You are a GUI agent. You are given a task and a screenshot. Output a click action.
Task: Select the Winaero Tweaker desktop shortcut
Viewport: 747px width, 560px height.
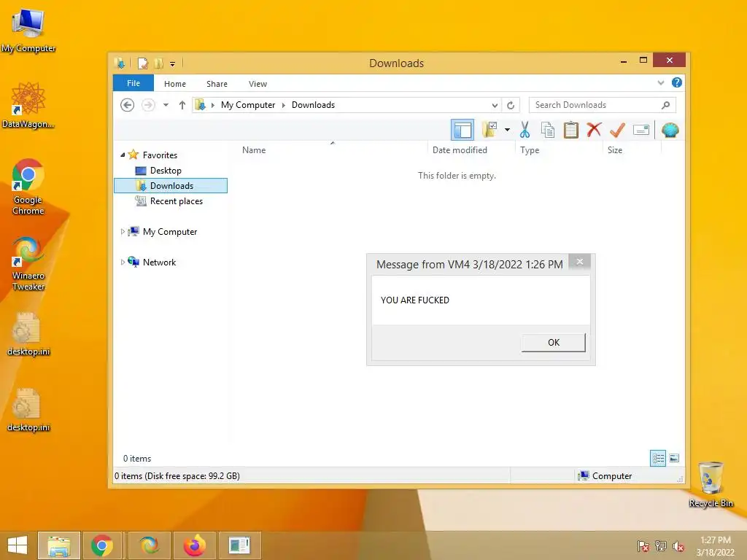coord(28,263)
